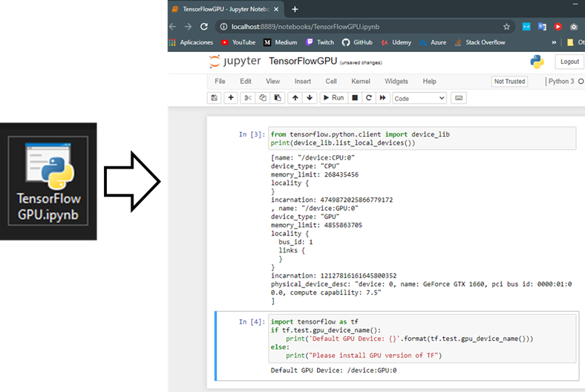Restart the kernel with circular arrow icon
The width and height of the screenshot is (585, 392).
coord(369,98)
